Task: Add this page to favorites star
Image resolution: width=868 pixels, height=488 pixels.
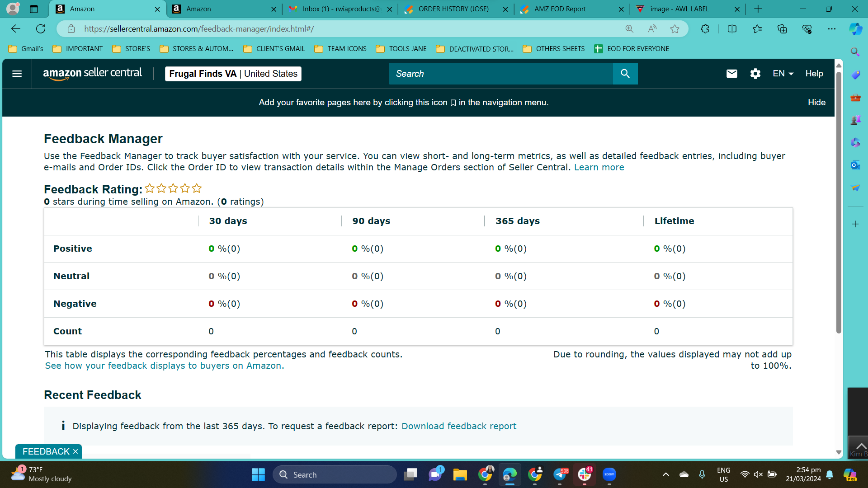Action: pyautogui.click(x=675, y=29)
